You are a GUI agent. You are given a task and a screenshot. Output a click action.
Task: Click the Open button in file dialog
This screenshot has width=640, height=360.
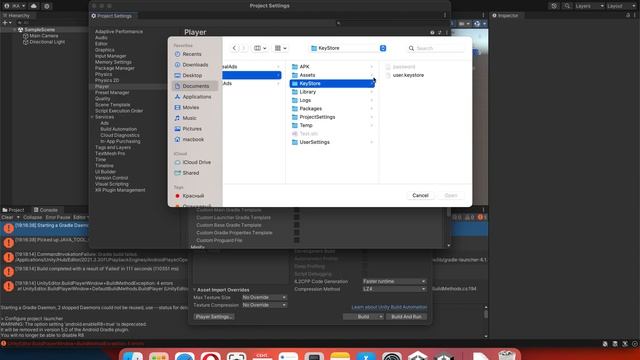point(451,196)
